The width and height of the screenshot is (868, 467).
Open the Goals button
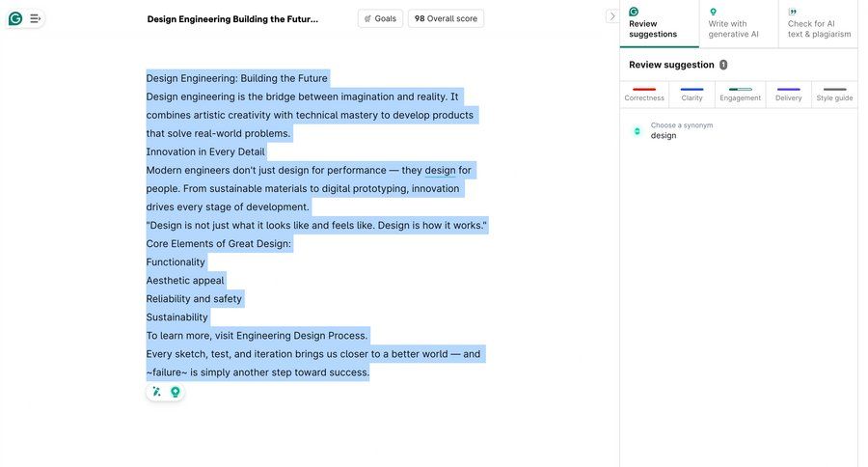[x=380, y=18]
